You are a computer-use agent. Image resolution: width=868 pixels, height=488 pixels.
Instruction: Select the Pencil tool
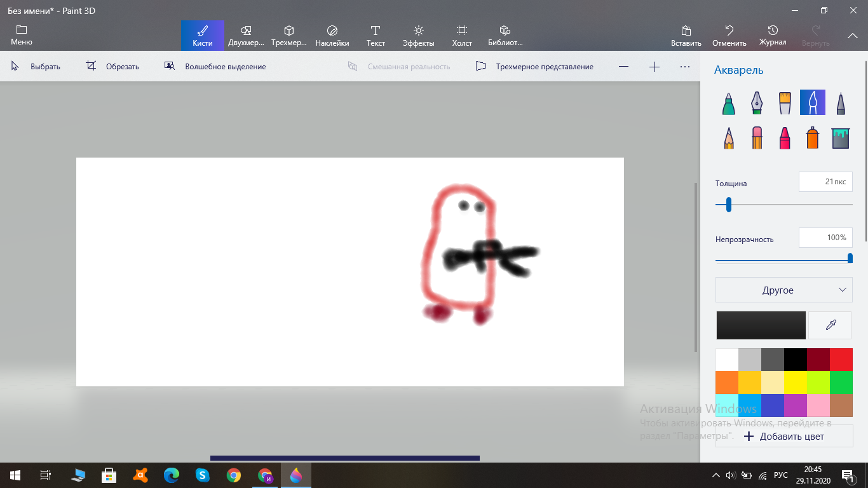click(x=729, y=137)
